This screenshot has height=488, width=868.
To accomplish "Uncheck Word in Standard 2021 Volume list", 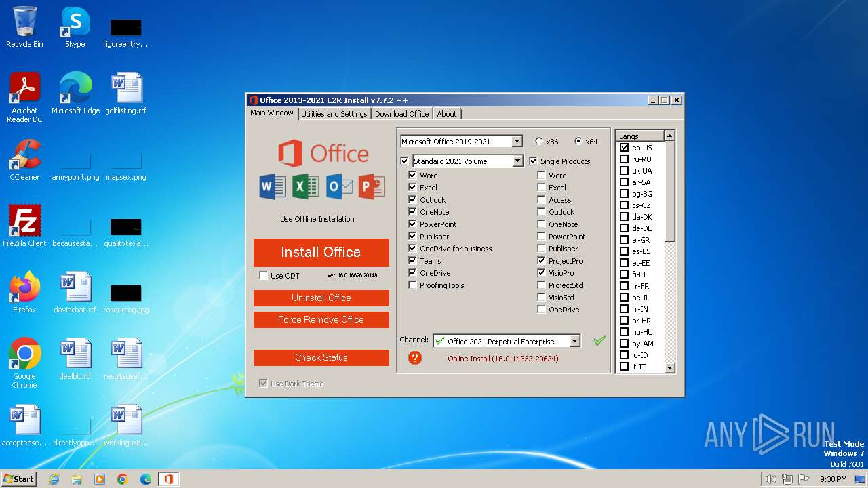I will tap(412, 175).
